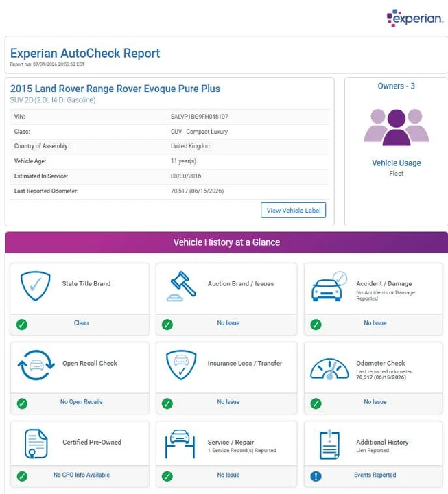
Task: Open No Issue link under Service / Repair
Action: (x=228, y=475)
